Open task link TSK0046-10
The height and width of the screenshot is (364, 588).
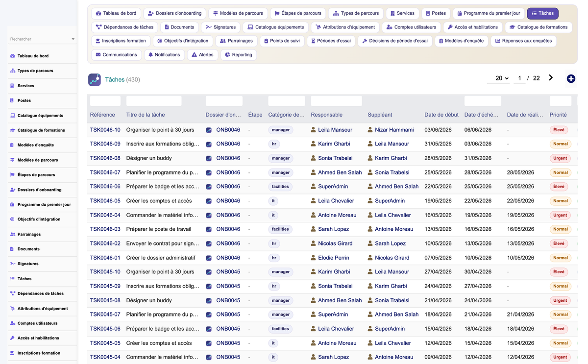105,130
